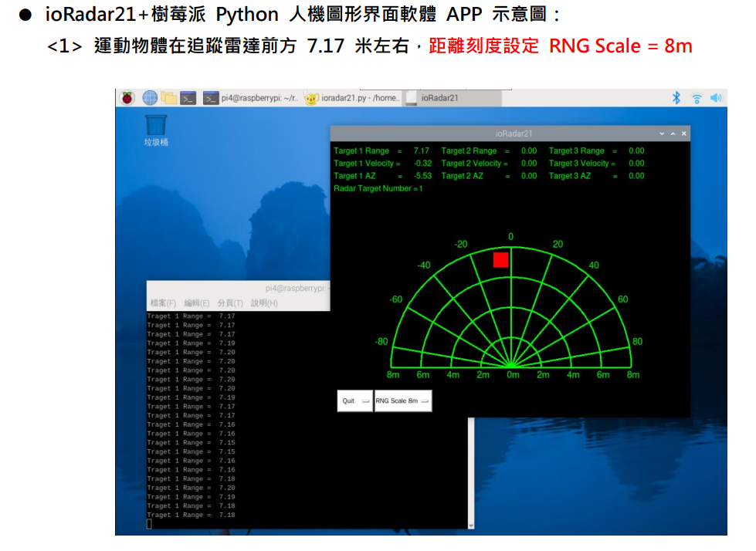The width and height of the screenshot is (756, 551).
Task: Launch the terminal icon in the taskbar
Action: click(188, 98)
